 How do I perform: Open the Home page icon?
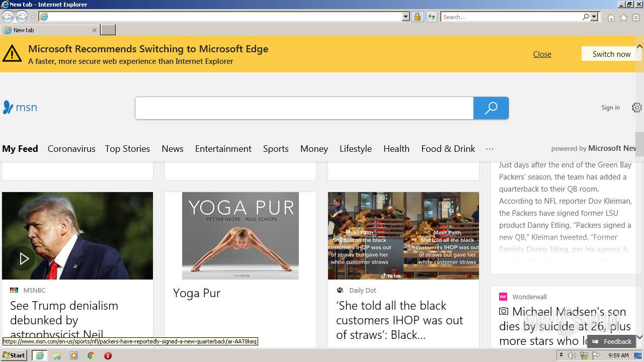pos(611,18)
